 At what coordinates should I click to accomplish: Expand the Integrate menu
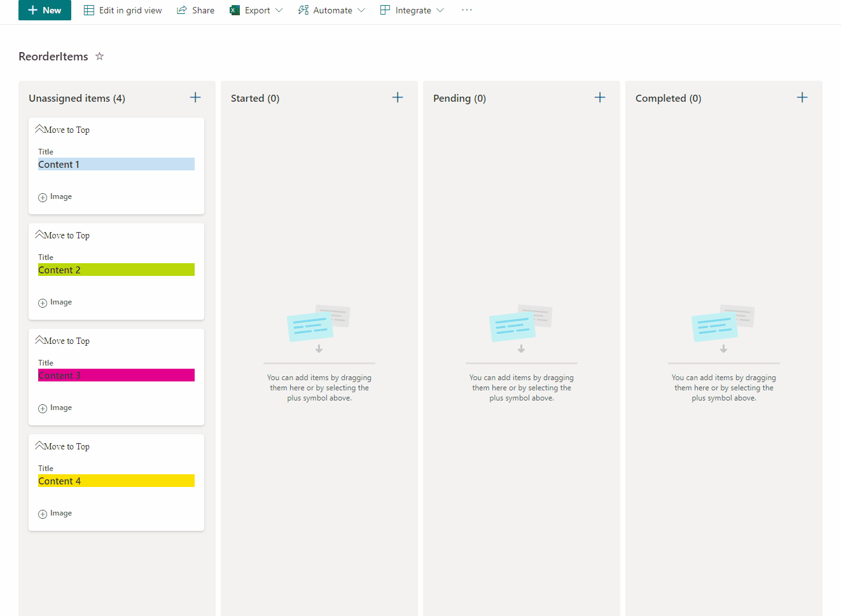click(412, 10)
